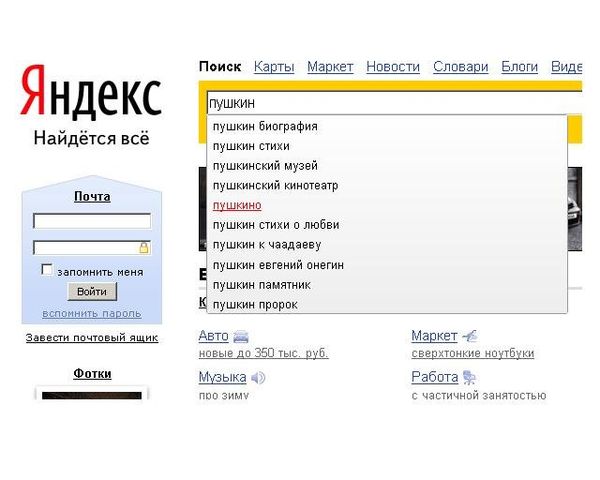The height and width of the screenshot is (480, 600).
Task: Click the icon beside the Маркет link below
Action: (x=470, y=336)
